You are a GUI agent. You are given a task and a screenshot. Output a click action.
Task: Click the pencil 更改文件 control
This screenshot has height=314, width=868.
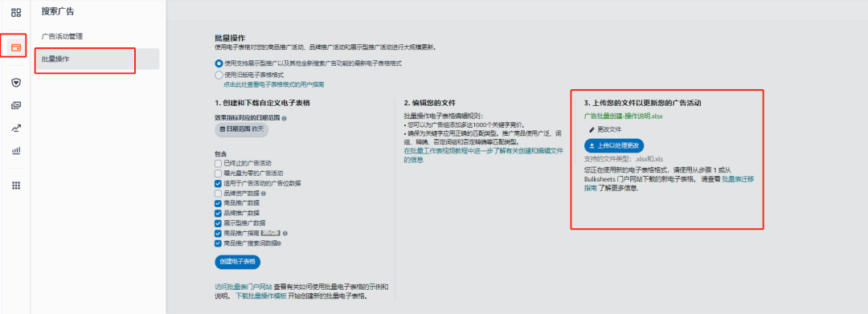(x=605, y=128)
